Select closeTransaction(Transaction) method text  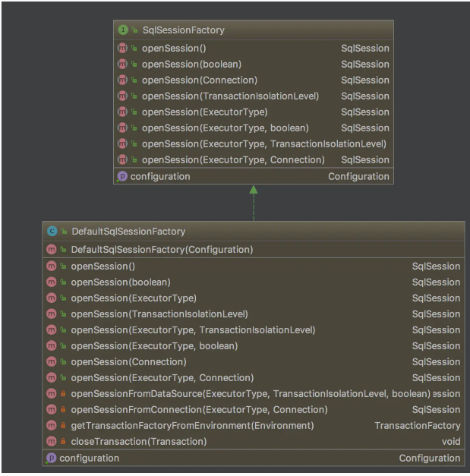coord(139,441)
